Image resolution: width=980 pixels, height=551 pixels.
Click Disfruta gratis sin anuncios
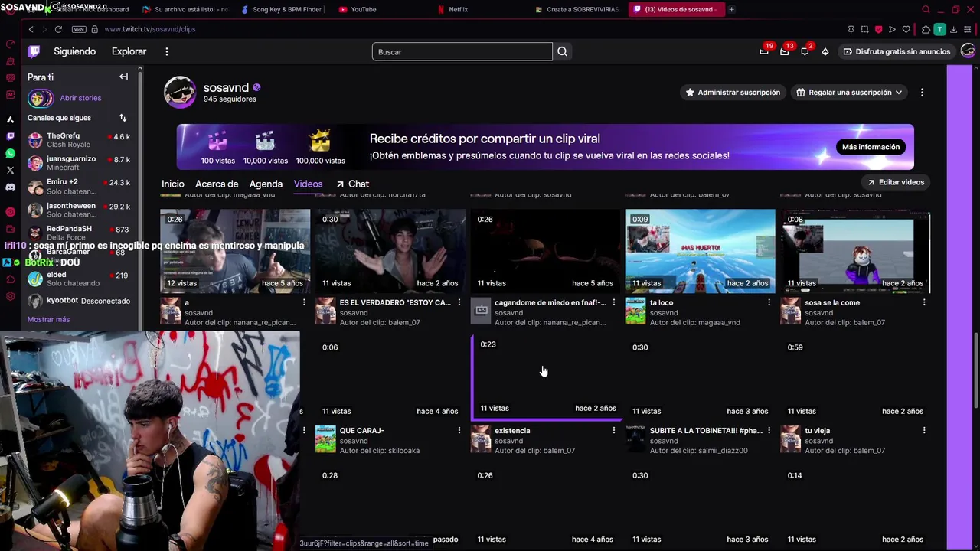coord(897,51)
